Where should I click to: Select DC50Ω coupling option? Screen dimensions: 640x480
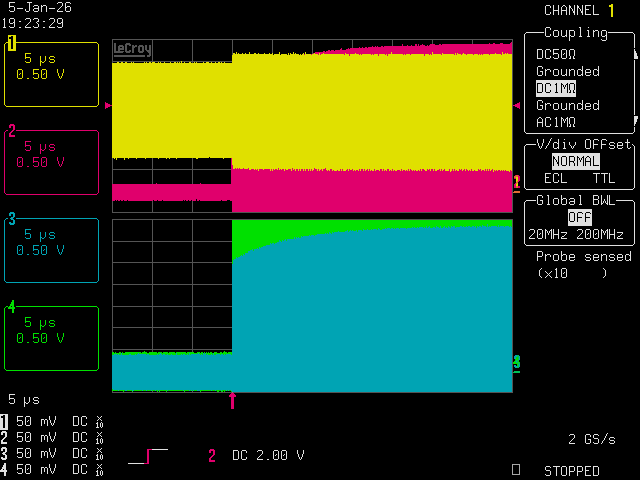click(x=561, y=54)
